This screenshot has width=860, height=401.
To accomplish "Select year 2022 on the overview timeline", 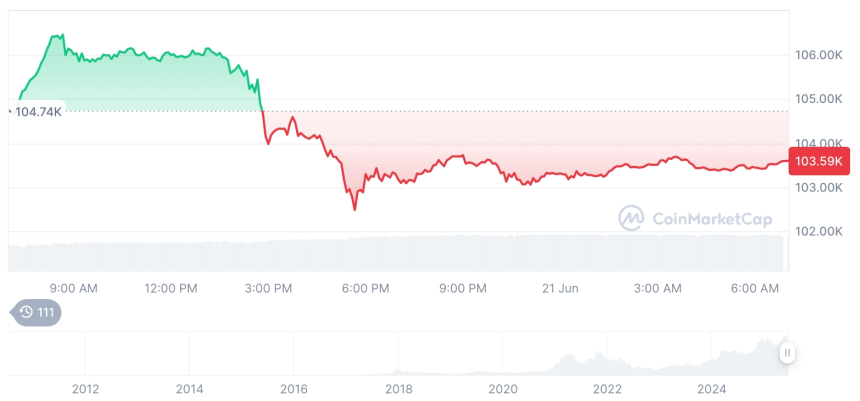I will pos(607,388).
